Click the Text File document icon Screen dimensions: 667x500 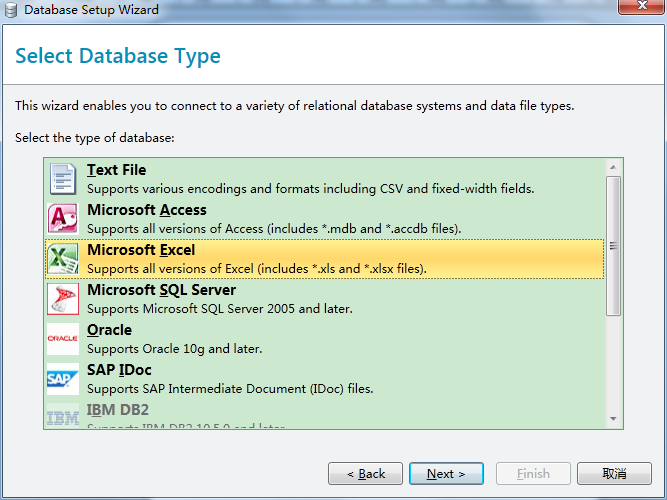(x=63, y=179)
